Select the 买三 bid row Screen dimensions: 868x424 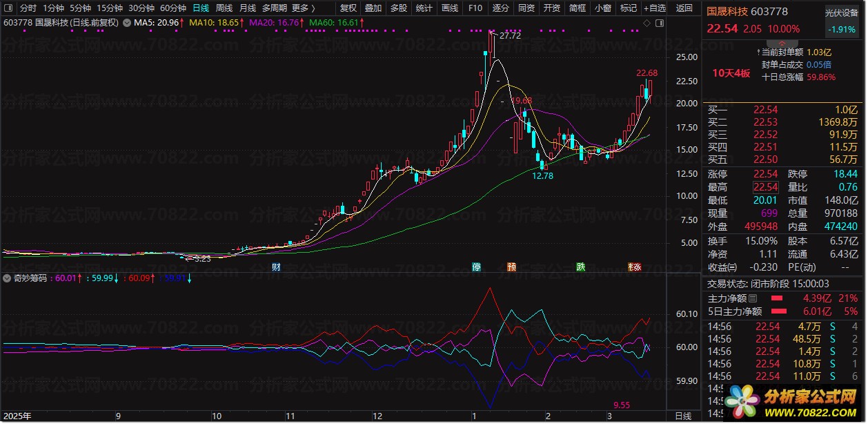coord(782,135)
